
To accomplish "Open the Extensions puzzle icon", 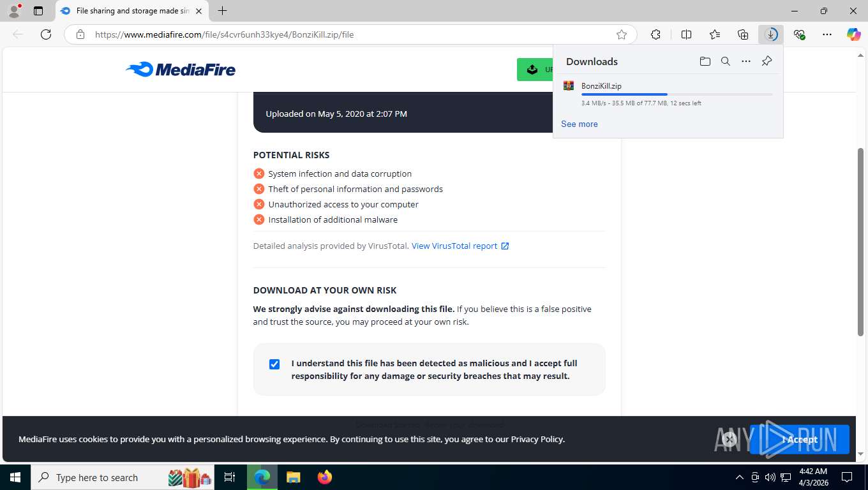I will (x=655, y=34).
